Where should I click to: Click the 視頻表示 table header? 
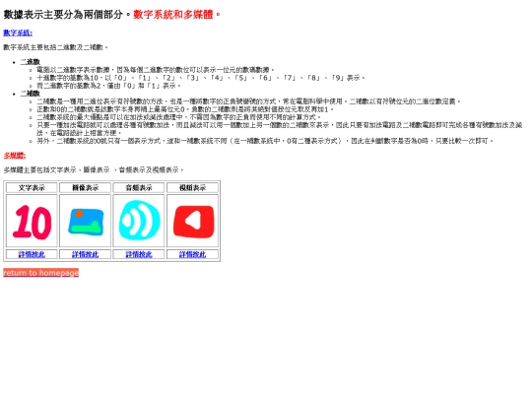(x=192, y=187)
